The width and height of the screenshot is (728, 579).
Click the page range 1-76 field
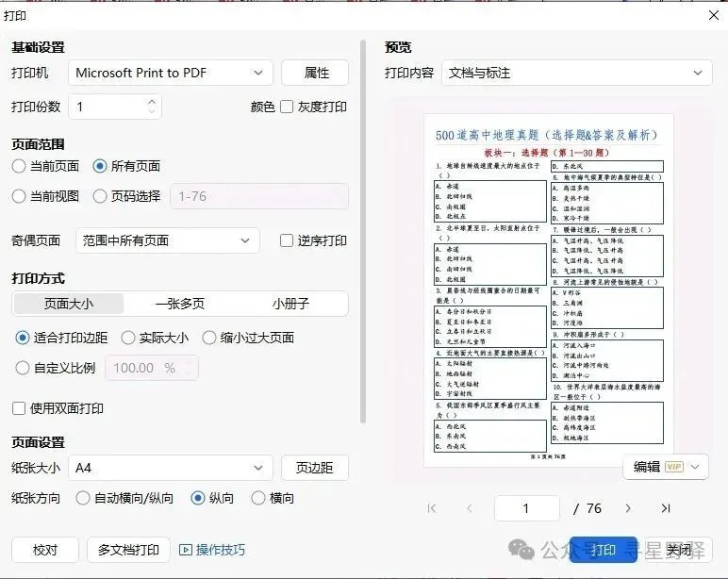point(259,196)
